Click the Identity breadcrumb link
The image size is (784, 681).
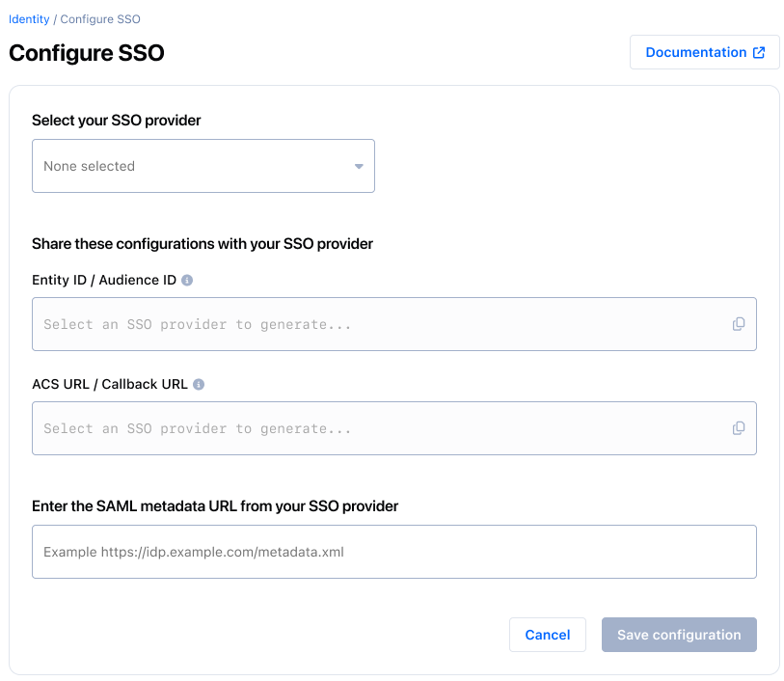(29, 19)
